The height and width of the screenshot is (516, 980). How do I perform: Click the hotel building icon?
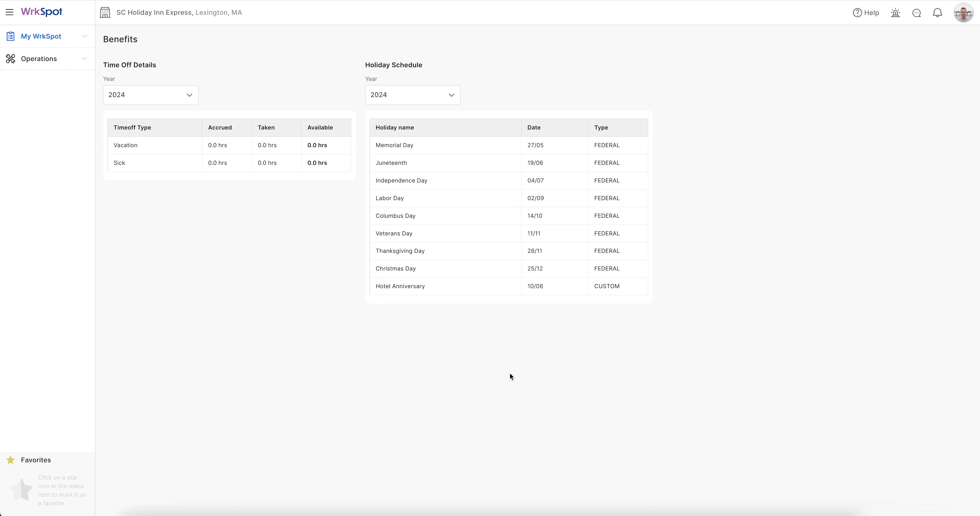(105, 12)
